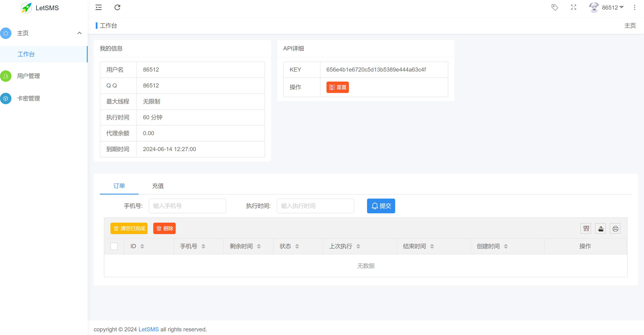Toggle sorting on the ID column
644x335 pixels.
[x=142, y=246]
